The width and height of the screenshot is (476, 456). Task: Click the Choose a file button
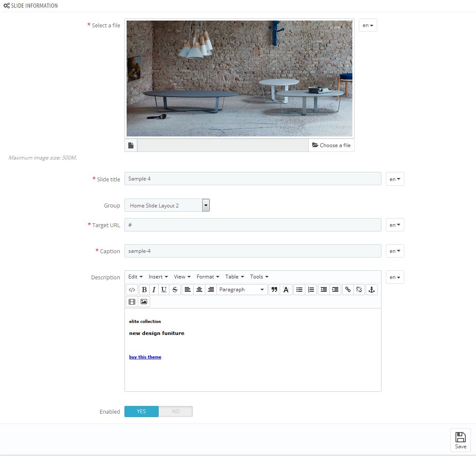point(331,145)
